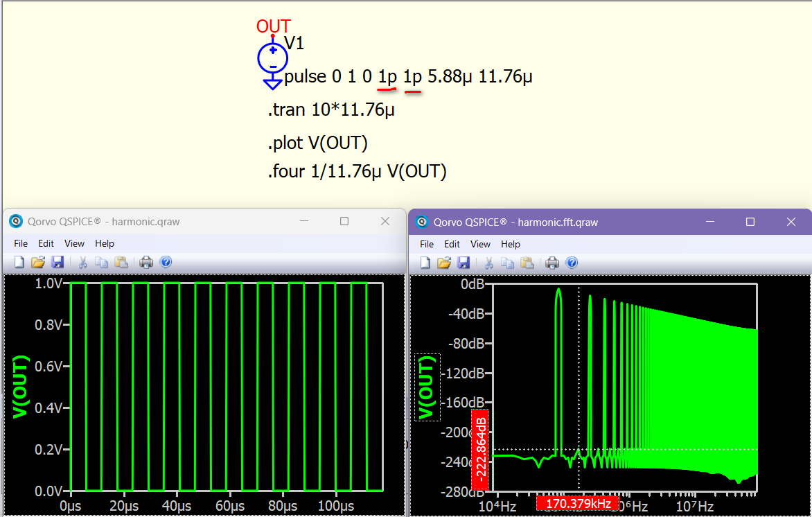The width and height of the screenshot is (812, 517).
Task: Click Save icon in harmonic.fft.qraw window
Action: pos(464,263)
